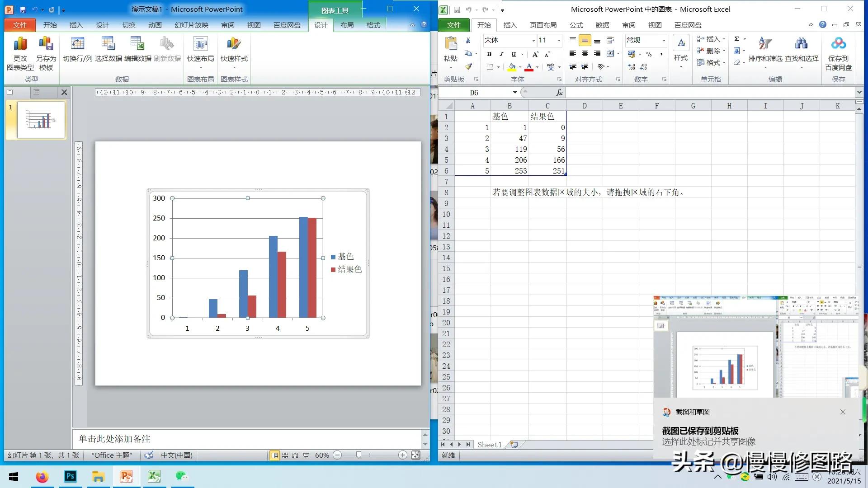Open Sort and Filter in Excel
Viewport: 868px width, 488px height.
pyautogui.click(x=765, y=52)
